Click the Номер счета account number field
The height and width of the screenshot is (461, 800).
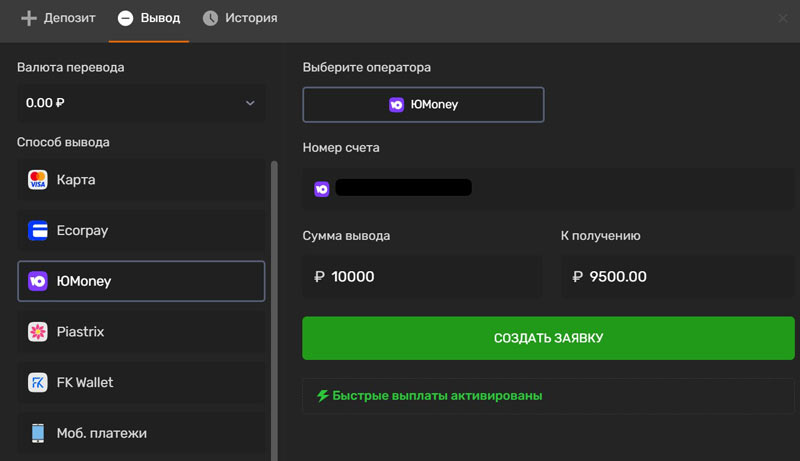548,188
